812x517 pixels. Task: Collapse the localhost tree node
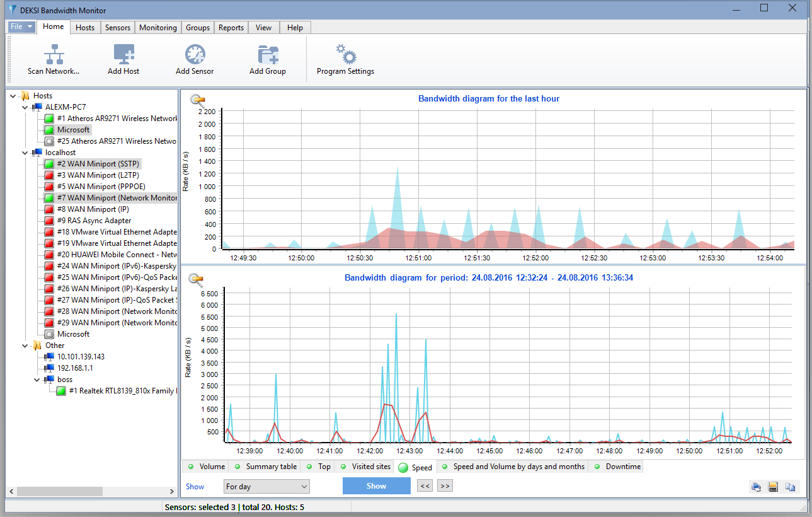point(25,153)
